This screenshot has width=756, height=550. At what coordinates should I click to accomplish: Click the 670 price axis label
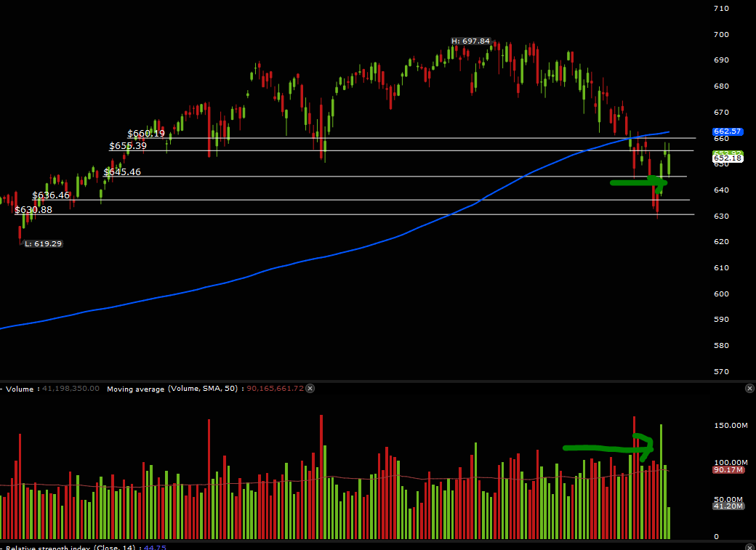[721, 113]
